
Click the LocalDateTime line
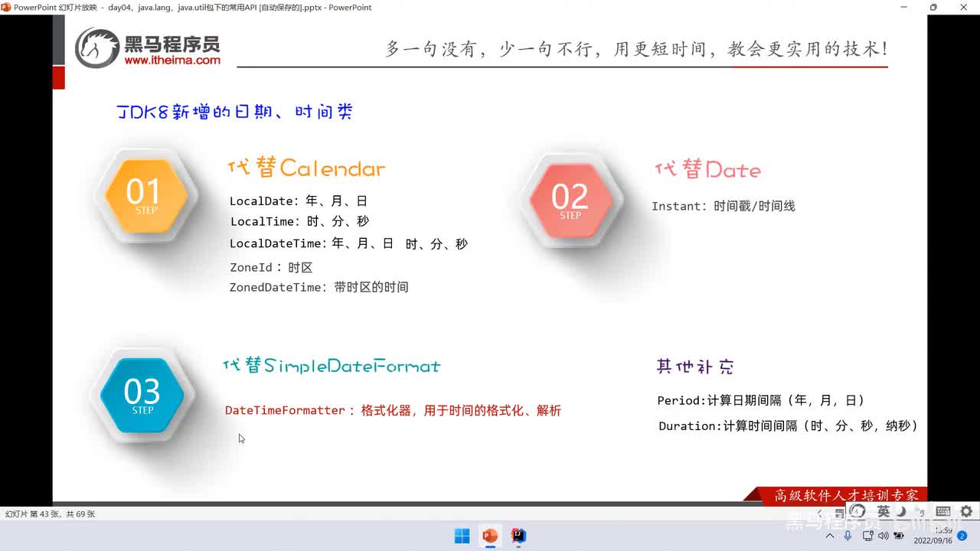coord(348,244)
